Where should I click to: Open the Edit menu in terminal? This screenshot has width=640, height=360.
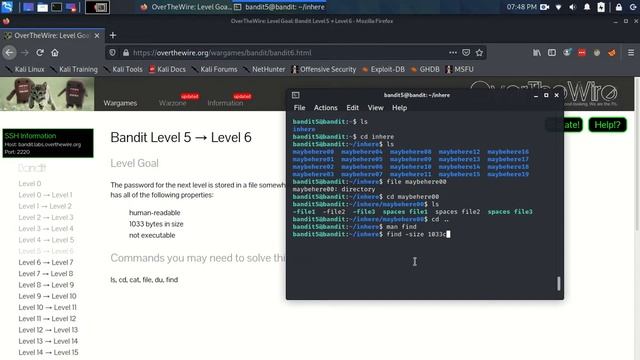[x=352, y=108]
